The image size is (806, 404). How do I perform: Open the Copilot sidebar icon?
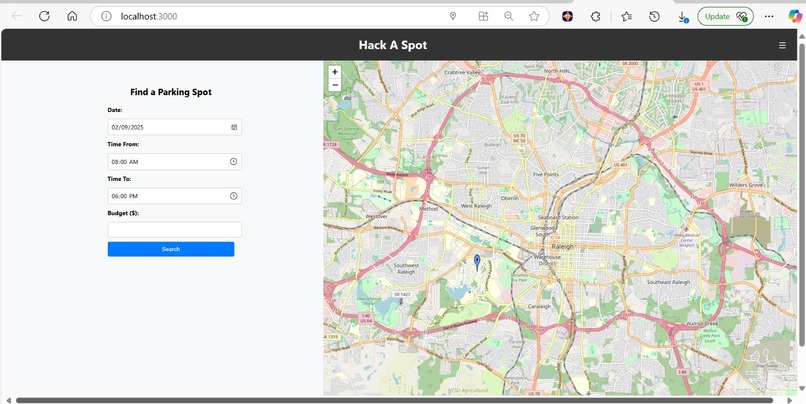tap(795, 16)
